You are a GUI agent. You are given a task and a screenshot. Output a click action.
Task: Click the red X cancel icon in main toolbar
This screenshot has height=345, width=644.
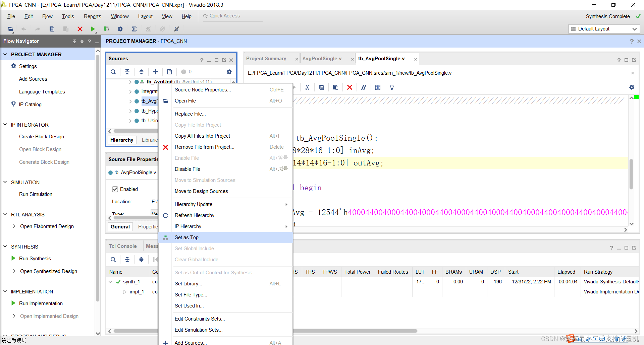pos(80,29)
